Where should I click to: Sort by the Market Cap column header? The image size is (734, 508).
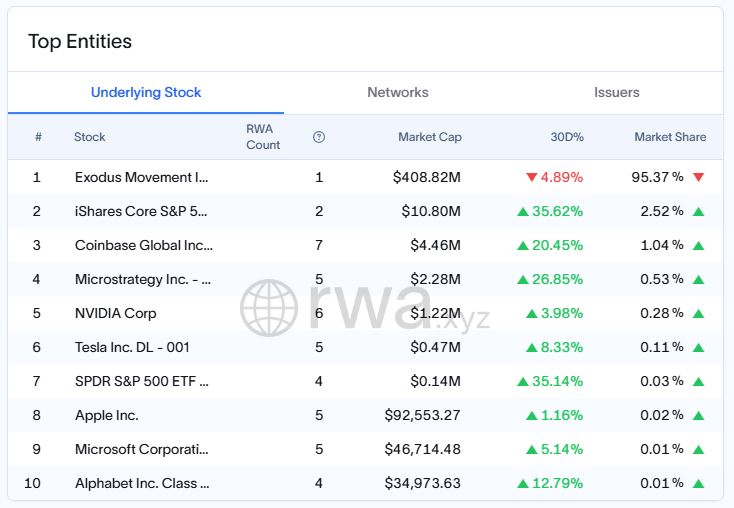click(x=430, y=137)
